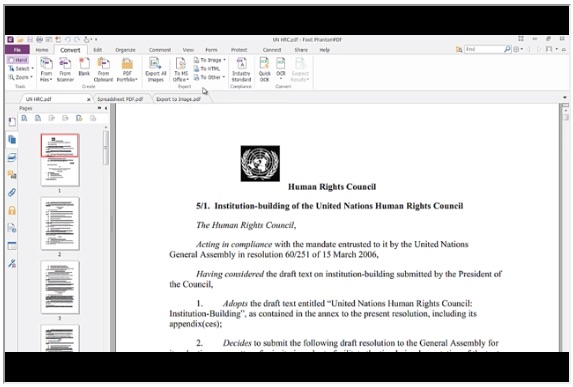Select page 2 thumbnail
Screen dimensions: 573x387
pyautogui.click(x=60, y=224)
